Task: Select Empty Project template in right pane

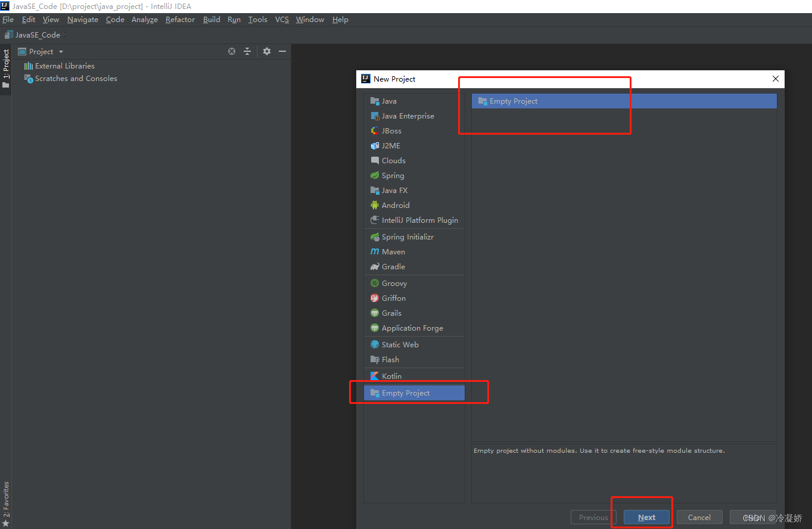Action: 624,101
